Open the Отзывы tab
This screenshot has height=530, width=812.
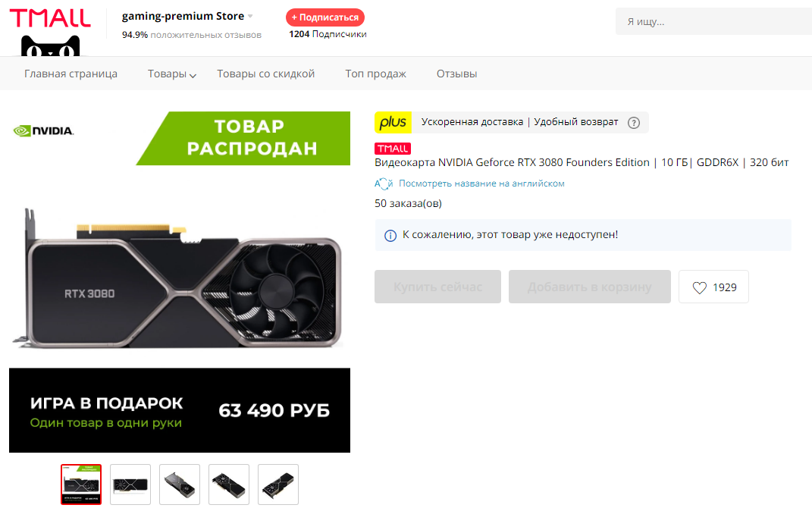456,74
